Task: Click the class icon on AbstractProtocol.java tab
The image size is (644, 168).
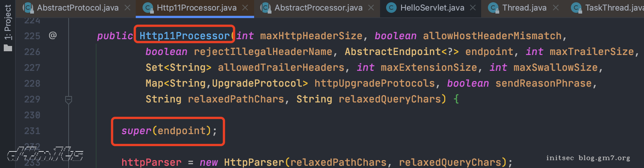Action: [28, 8]
